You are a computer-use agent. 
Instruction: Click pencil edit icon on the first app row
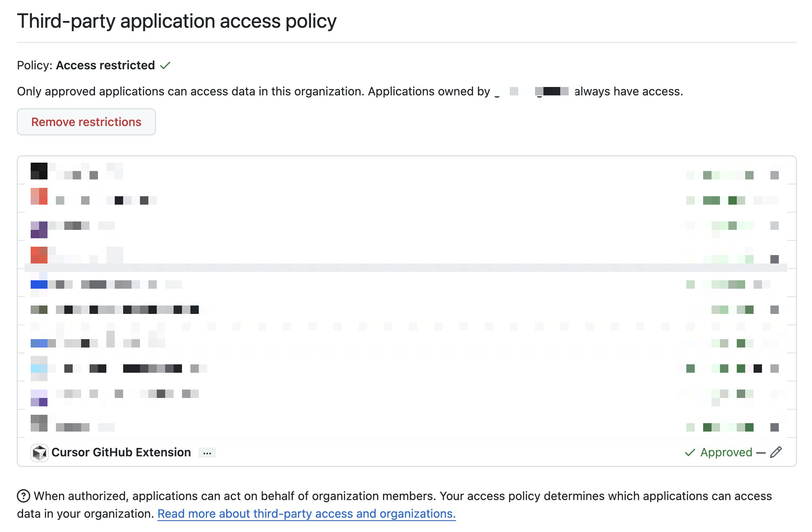[775, 175]
